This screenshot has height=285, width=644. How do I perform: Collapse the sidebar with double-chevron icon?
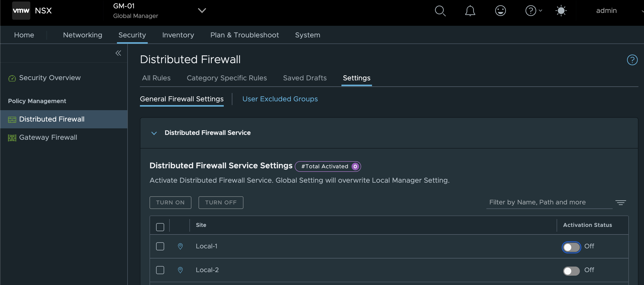[118, 53]
